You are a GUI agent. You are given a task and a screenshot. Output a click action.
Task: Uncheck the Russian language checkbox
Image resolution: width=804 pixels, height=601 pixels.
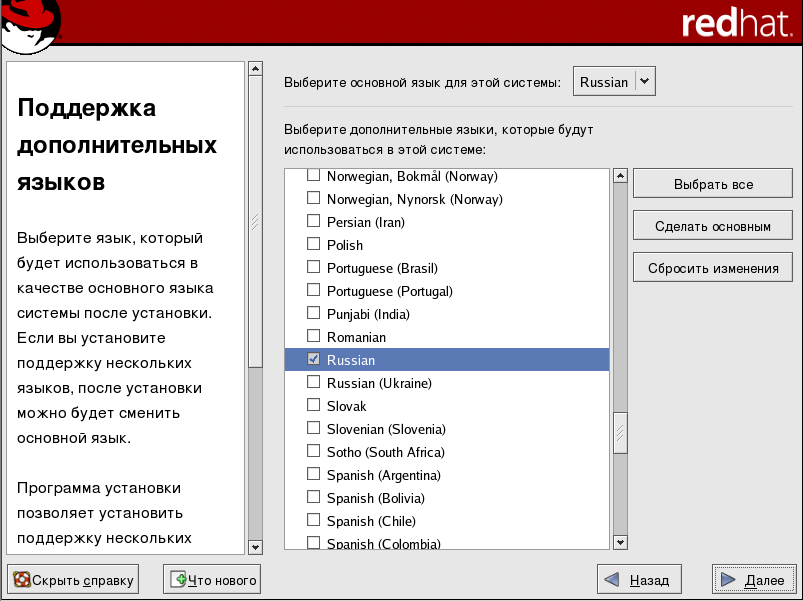click(x=314, y=360)
